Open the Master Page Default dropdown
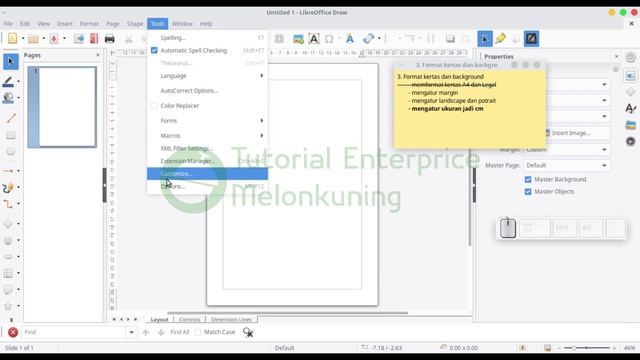This screenshot has height=360, width=640. coord(567,165)
